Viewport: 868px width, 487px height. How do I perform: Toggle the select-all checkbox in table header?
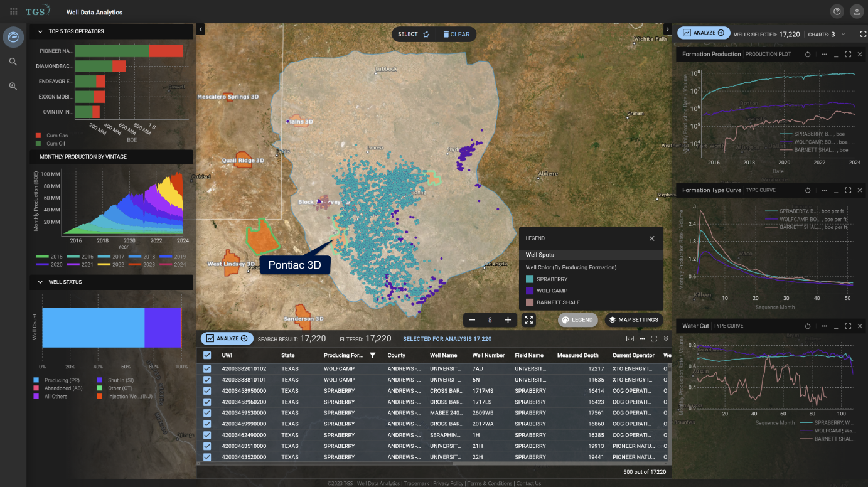207,355
